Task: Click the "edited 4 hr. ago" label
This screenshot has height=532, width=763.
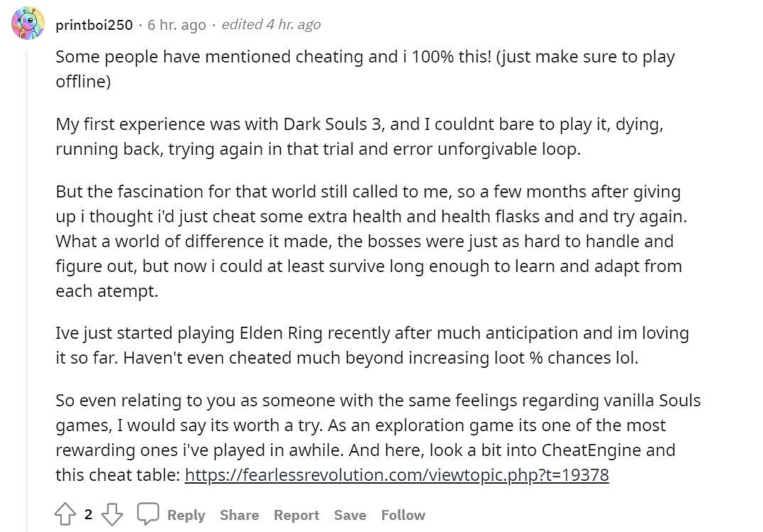Action: point(271,25)
